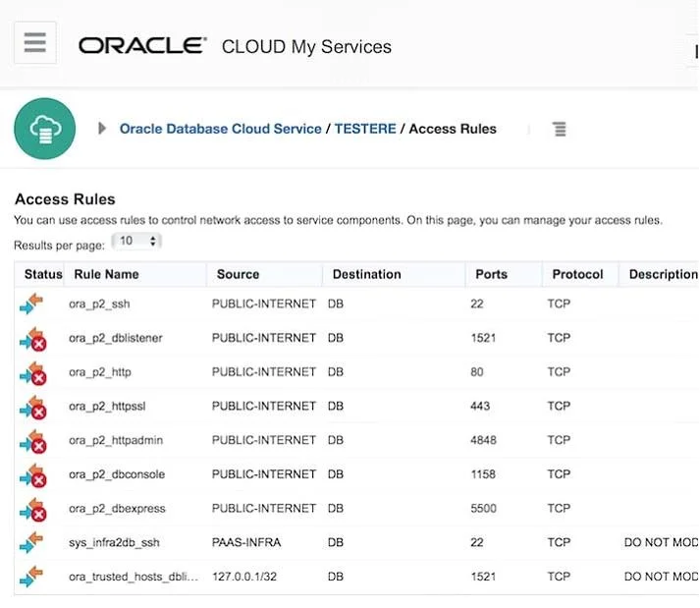Click status icon of ora_trusted_hosts_dbli rule
The image size is (700, 608).
click(x=31, y=577)
